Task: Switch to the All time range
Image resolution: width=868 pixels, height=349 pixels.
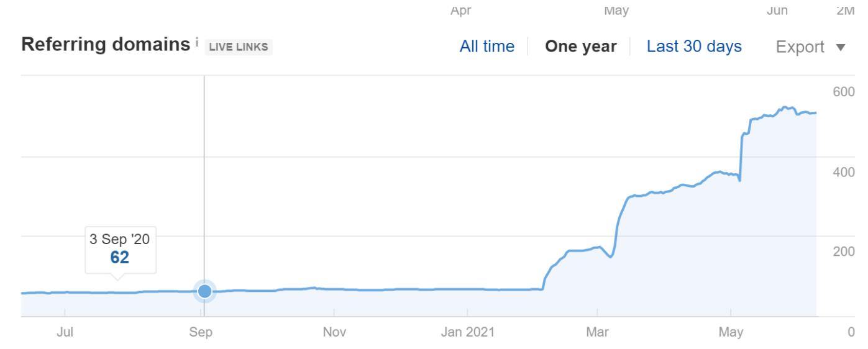Action: point(487,47)
